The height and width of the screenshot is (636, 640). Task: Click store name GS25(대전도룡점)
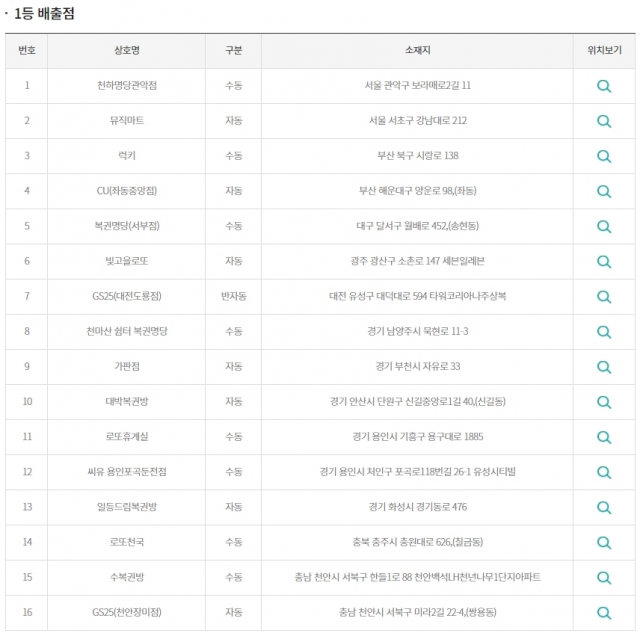127,296
